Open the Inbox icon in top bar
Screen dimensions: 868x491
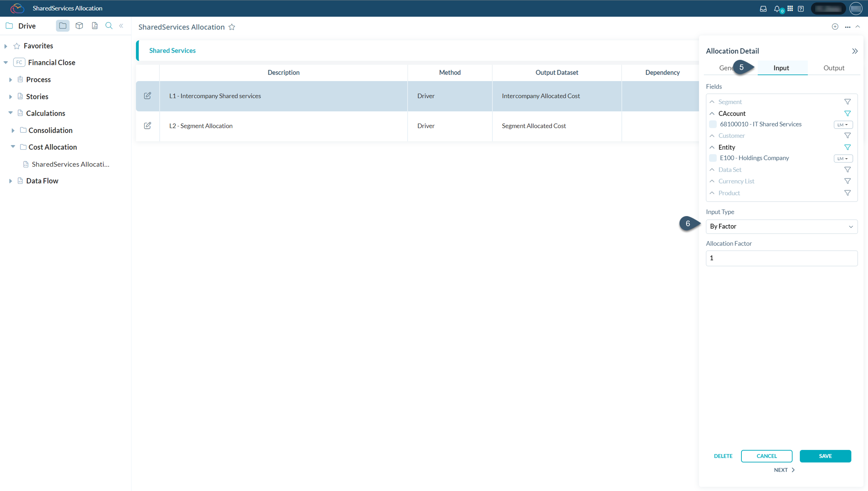[x=763, y=8]
